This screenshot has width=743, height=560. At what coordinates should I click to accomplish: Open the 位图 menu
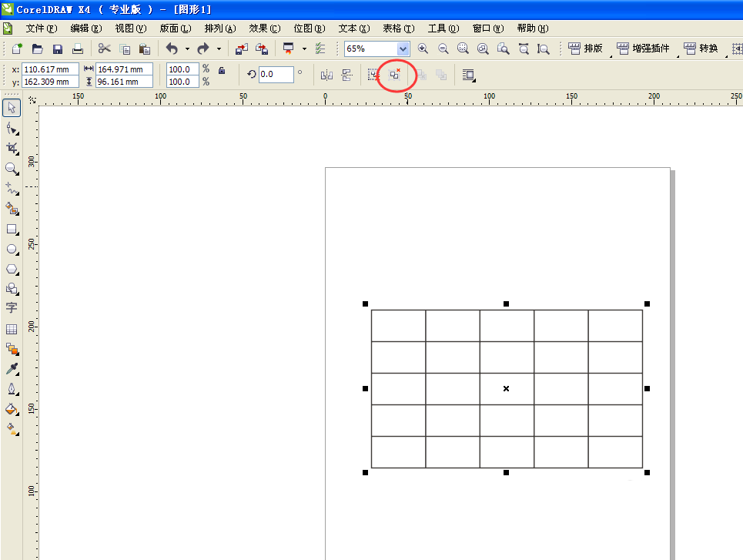pos(308,28)
